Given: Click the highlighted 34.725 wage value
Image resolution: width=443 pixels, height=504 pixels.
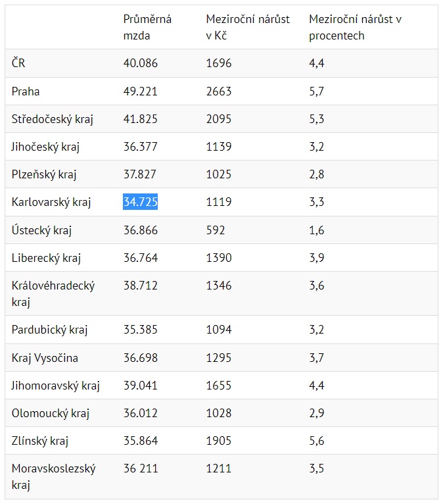Looking at the screenshot, I should pyautogui.click(x=140, y=202).
